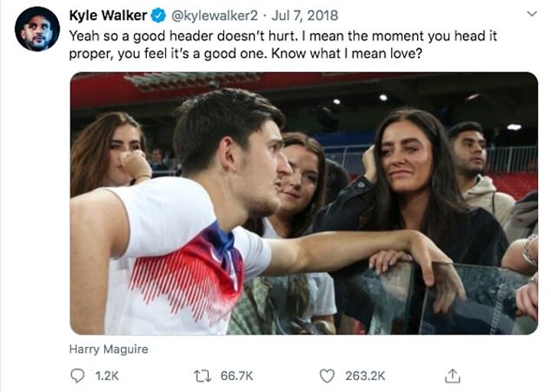Click the 66.7K retweet count
The image size is (551, 392).
(236, 375)
